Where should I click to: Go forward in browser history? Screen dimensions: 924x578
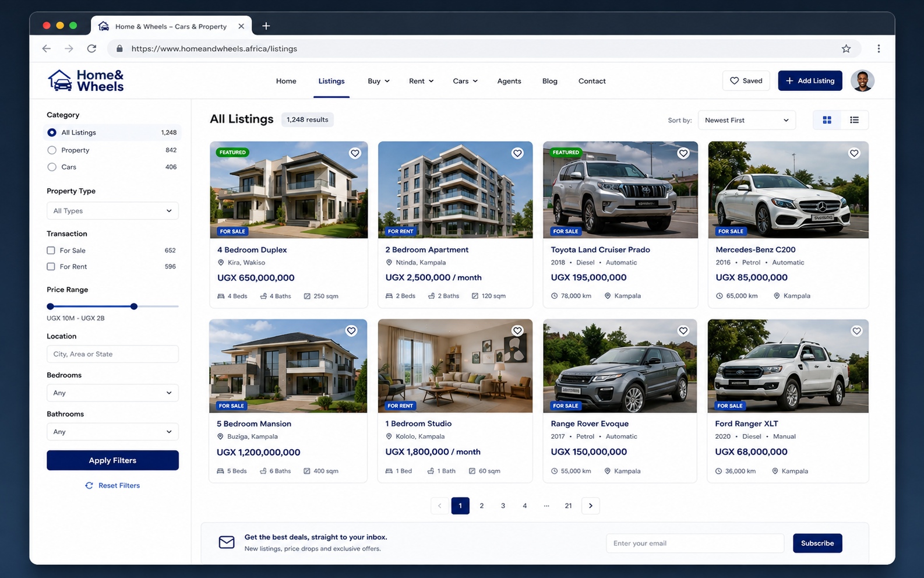click(x=69, y=48)
